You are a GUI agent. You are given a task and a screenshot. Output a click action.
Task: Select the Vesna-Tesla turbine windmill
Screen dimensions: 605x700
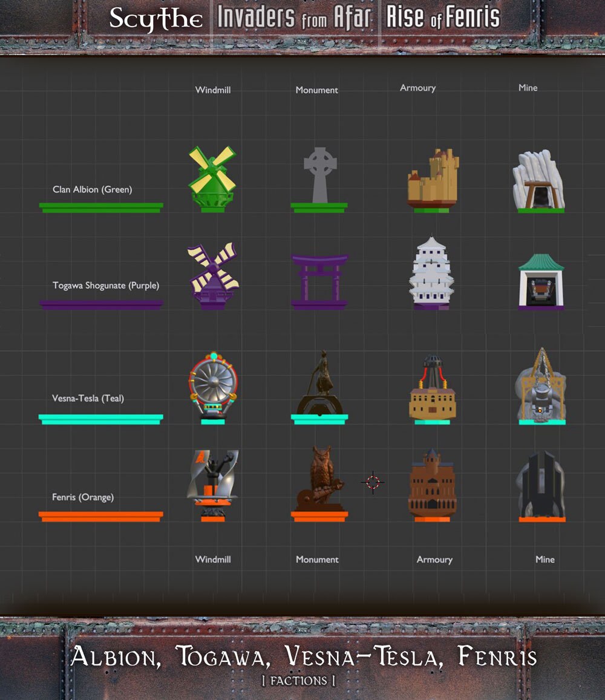[x=213, y=387]
